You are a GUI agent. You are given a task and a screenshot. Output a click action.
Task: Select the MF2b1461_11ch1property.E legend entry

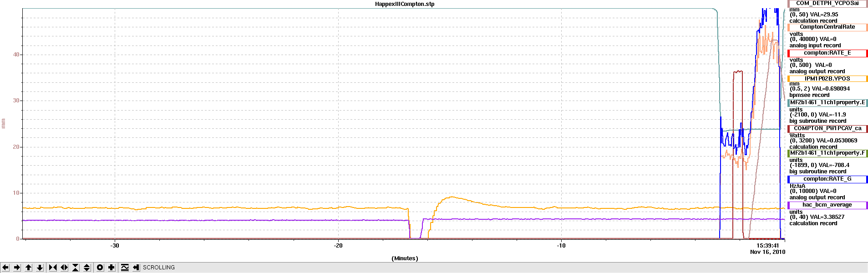click(827, 103)
